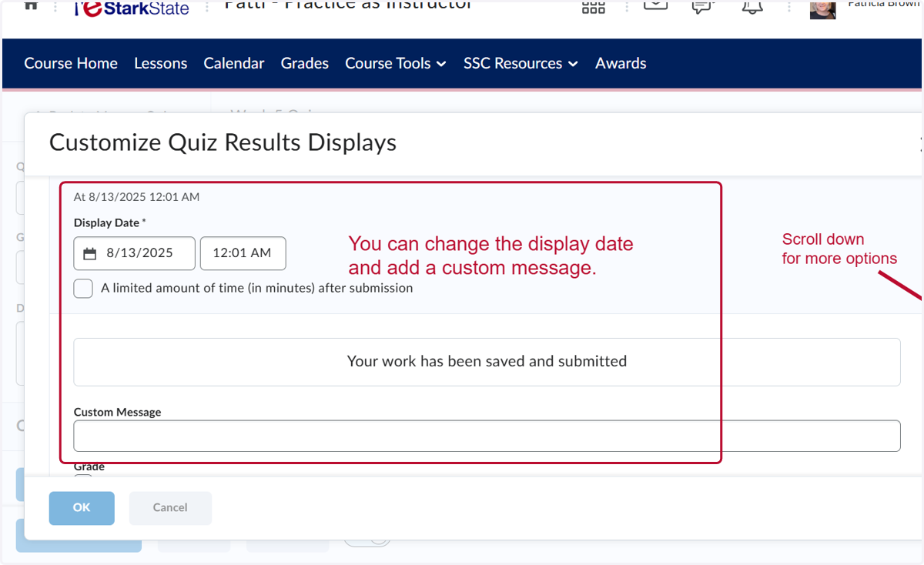Open instant messages chat bubble icon
The width and height of the screenshot is (924, 565).
coord(702,6)
